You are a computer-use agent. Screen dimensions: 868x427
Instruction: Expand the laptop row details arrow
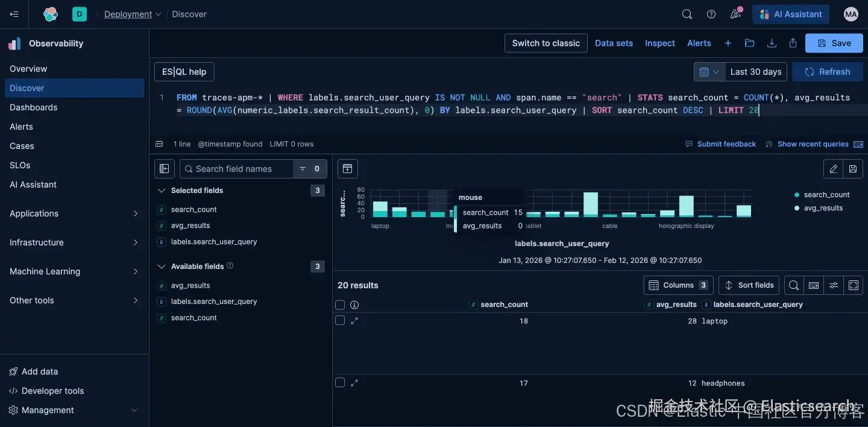354,321
